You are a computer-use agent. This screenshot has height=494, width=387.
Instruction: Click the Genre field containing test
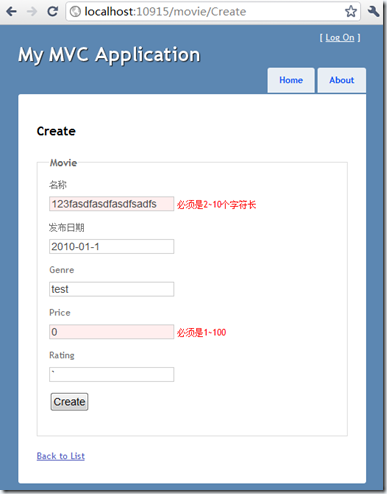point(111,289)
